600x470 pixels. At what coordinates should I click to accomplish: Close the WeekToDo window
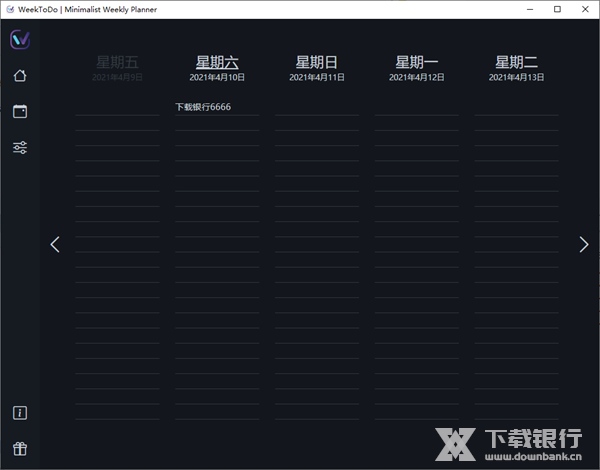tap(585, 9)
